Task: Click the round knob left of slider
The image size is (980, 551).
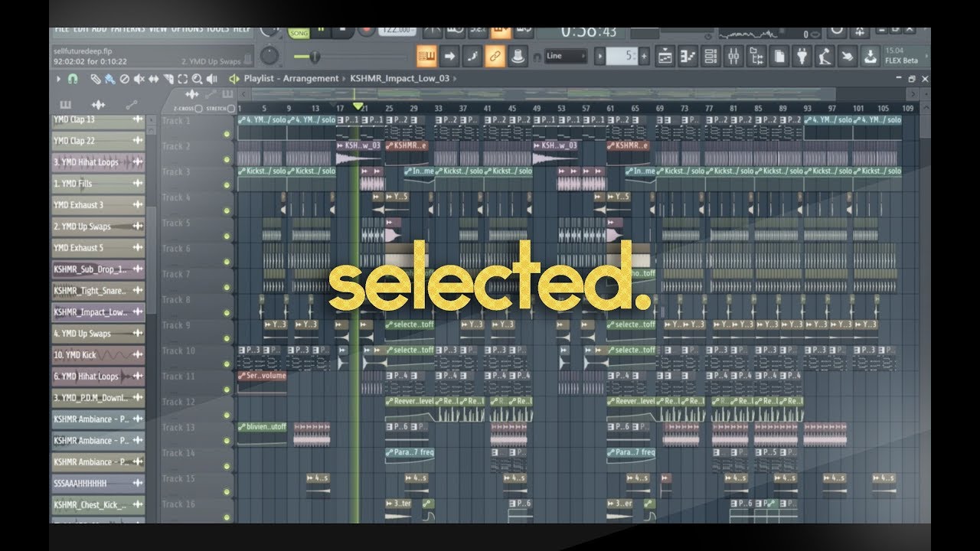Action: click(269, 56)
